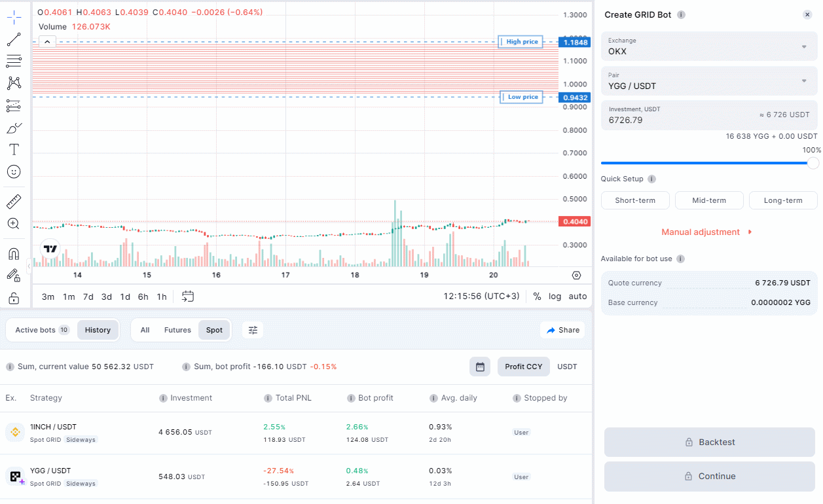Select 1h timeframe
The height and width of the screenshot is (504, 823).
click(x=162, y=297)
